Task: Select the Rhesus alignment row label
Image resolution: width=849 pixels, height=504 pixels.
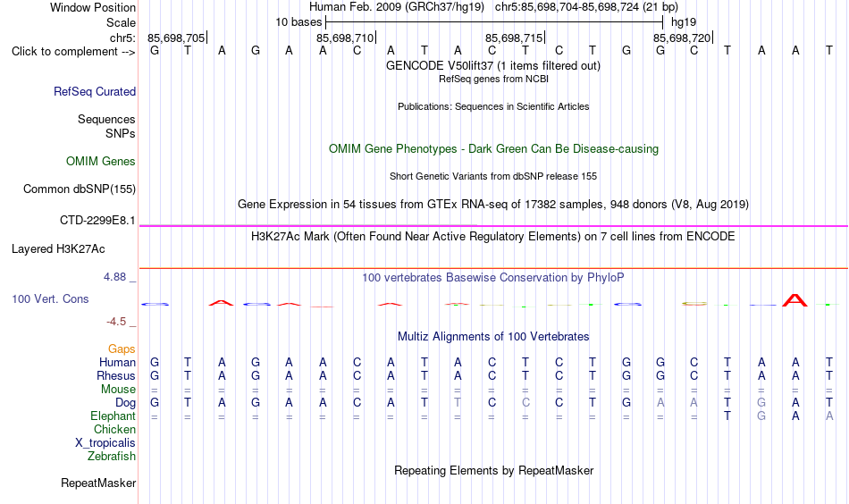Action: click(116, 375)
